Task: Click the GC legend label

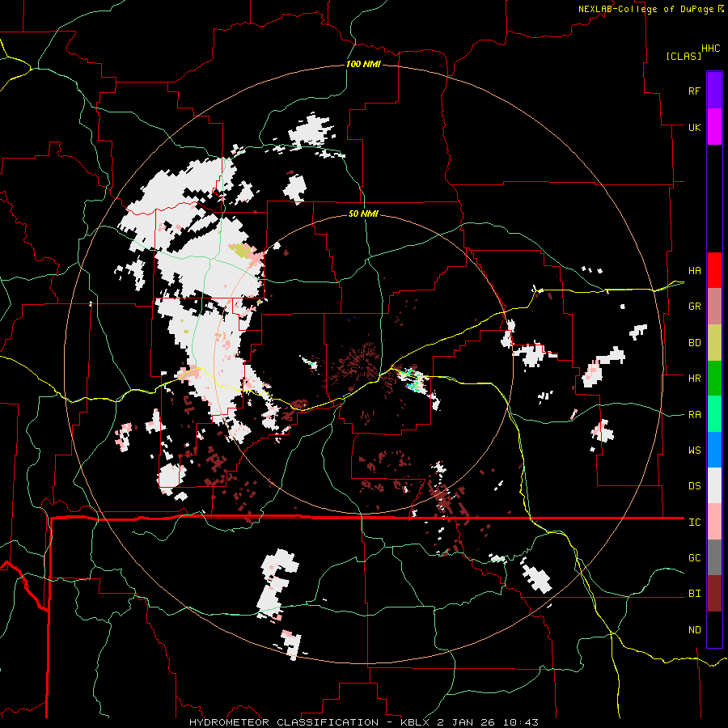Action: click(694, 558)
